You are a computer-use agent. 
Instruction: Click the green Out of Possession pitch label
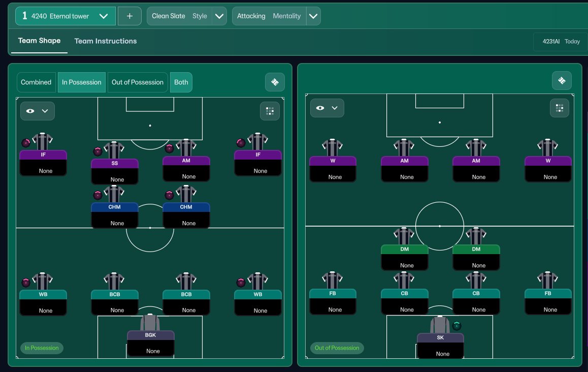click(337, 348)
